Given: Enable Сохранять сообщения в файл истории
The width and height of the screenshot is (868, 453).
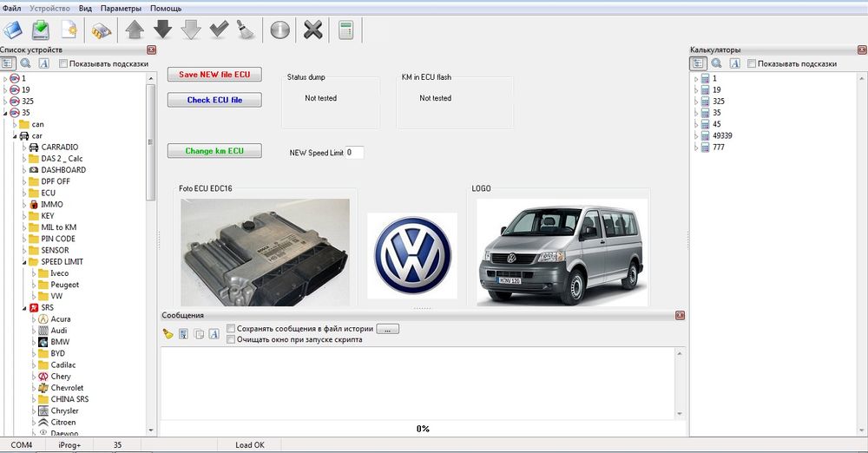Looking at the screenshot, I should (231, 328).
